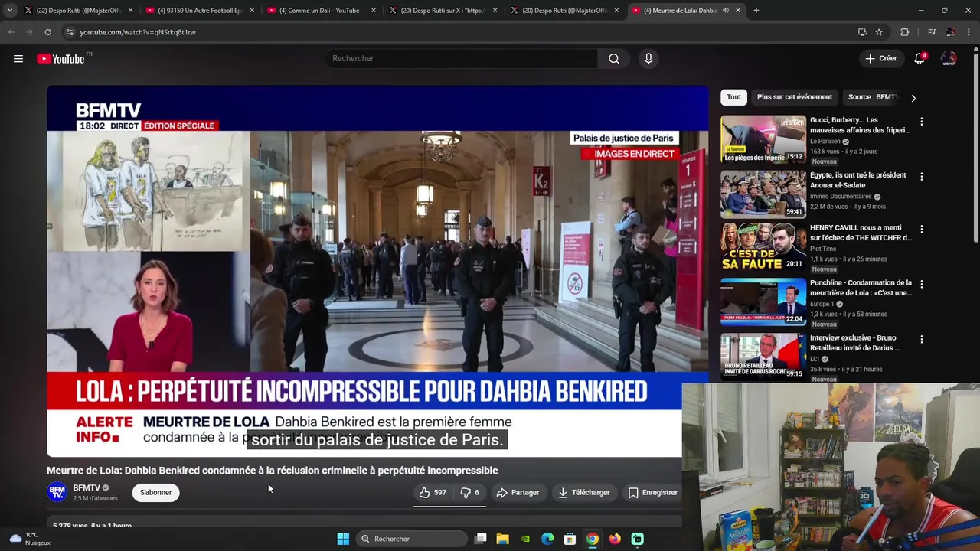Click the Partager button
The image size is (980, 551).
[x=518, y=493]
